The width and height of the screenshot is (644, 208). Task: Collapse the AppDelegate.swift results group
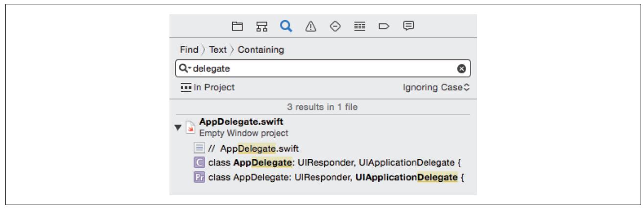(x=177, y=128)
